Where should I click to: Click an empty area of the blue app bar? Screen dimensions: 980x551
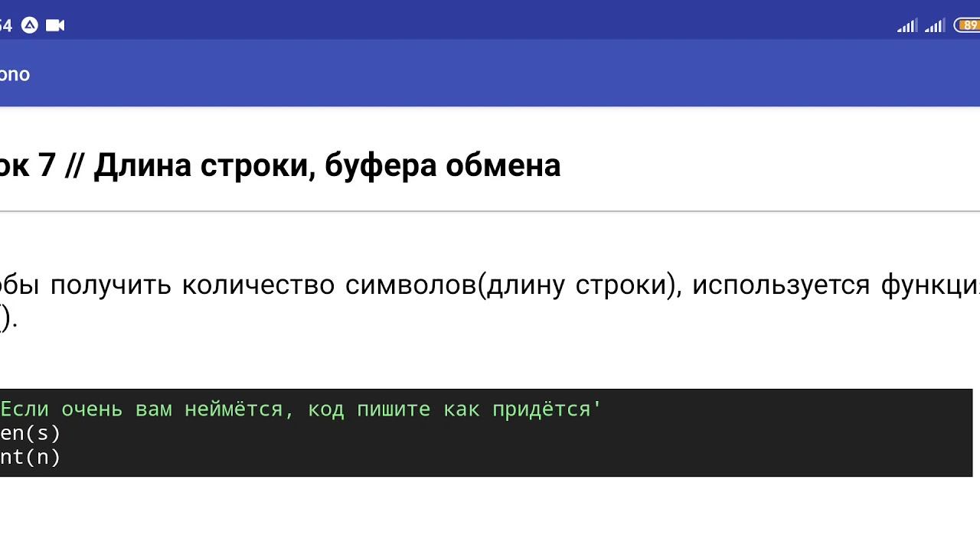490,74
